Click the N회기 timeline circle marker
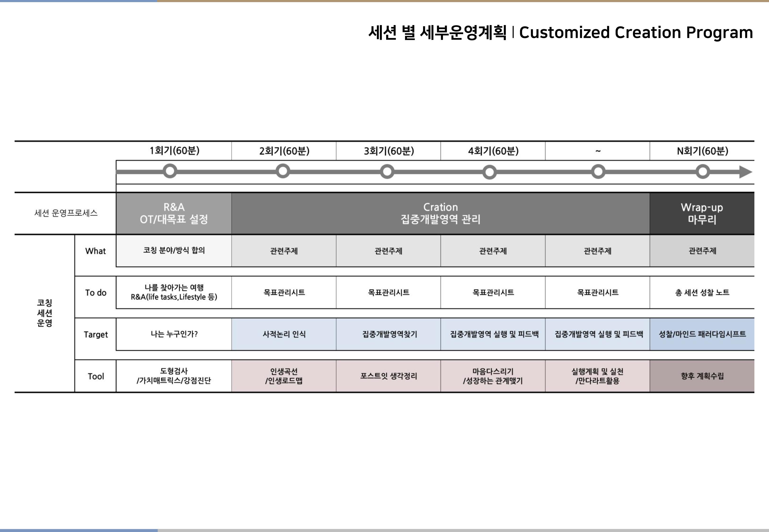 click(703, 172)
